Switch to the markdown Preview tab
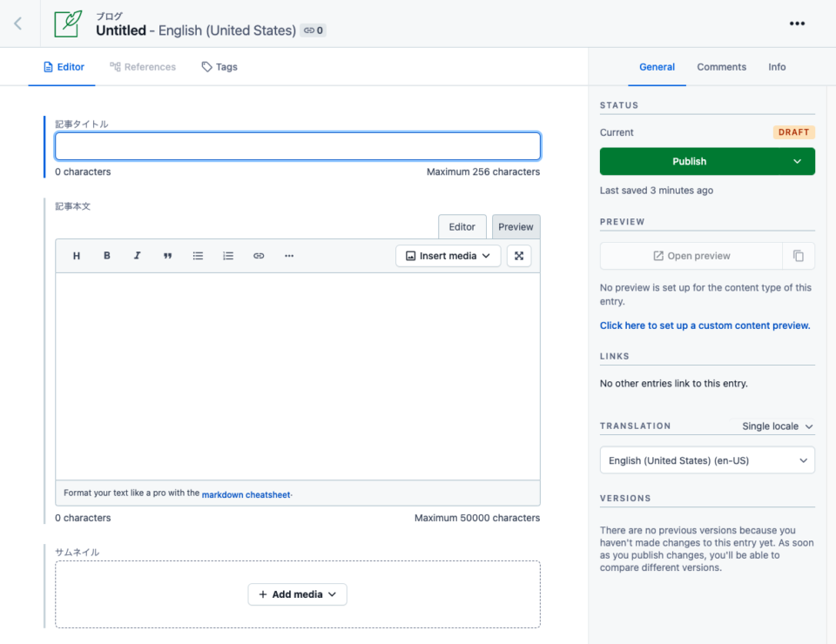Viewport: 836px width, 644px height. [516, 227]
